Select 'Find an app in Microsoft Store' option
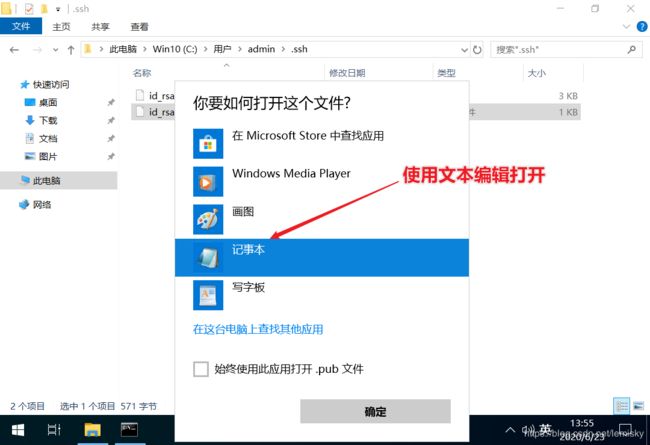Viewport: 650px width, 445px height. [322, 143]
